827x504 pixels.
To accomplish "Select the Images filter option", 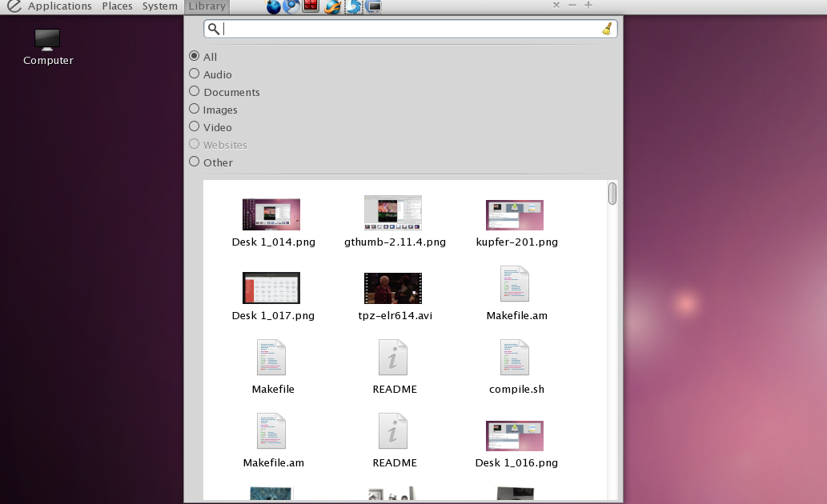I will (194, 109).
